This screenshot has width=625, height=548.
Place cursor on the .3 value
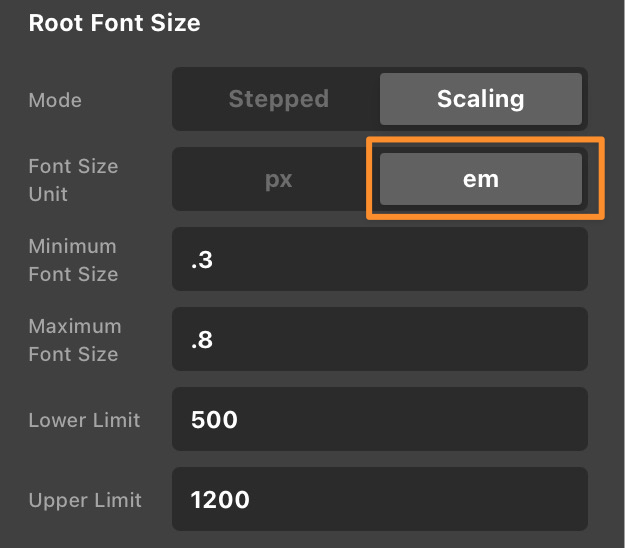point(202,260)
